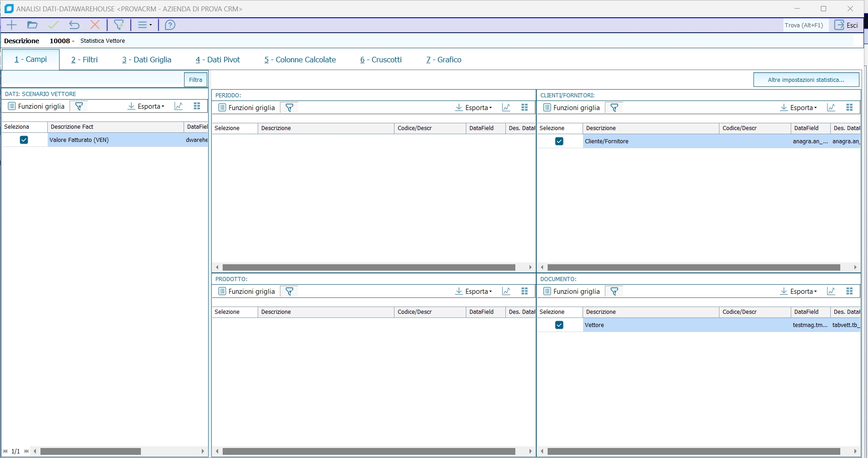Image resolution: width=868 pixels, height=458 pixels.
Task: Click the New record plus icon
Action: (11, 25)
